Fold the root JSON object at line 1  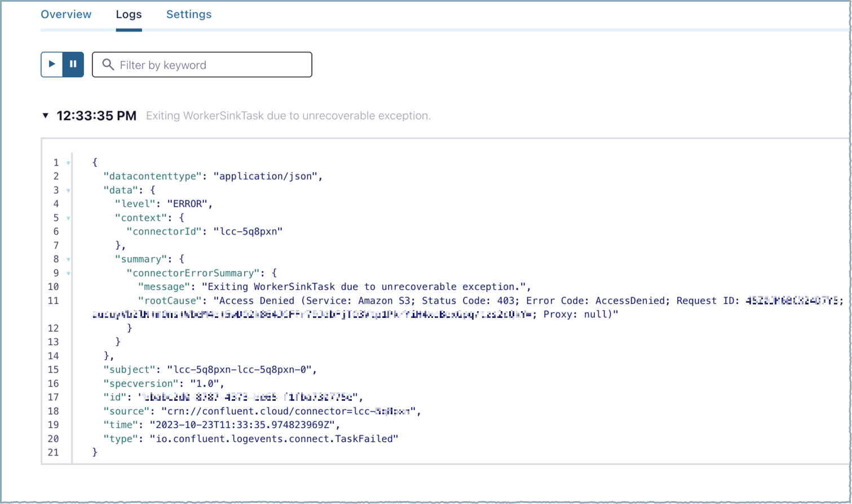point(69,163)
